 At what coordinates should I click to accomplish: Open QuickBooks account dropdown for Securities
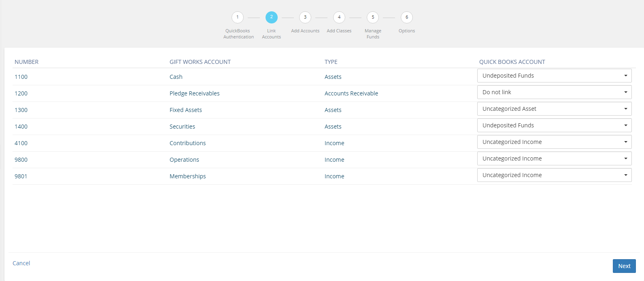coord(555,125)
